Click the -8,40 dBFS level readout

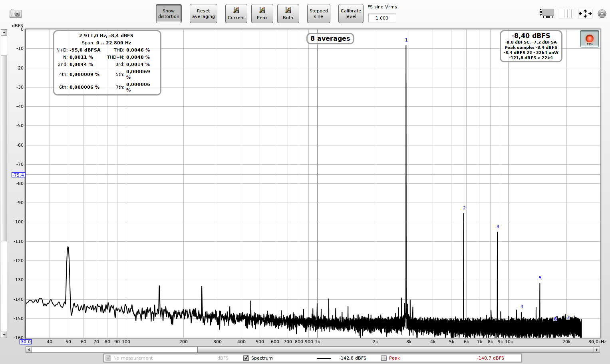(531, 36)
